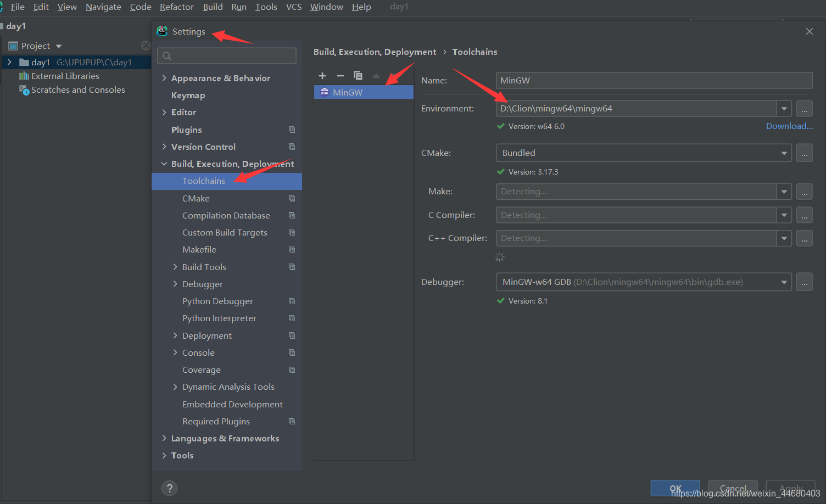Open the Environment path dropdown
Screen dimensions: 826x504
tap(784, 109)
